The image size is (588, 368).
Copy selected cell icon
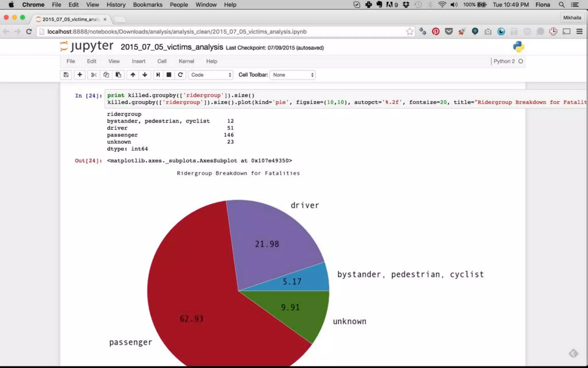[106, 75]
